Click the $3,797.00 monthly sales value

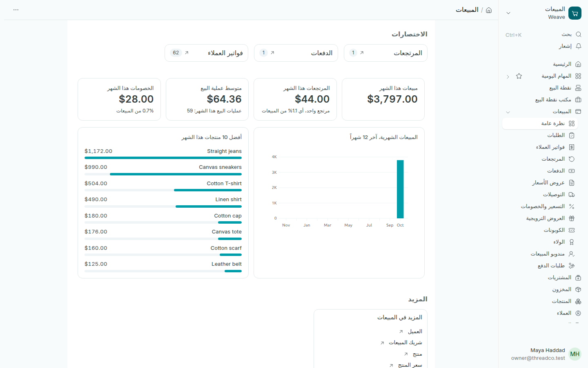tap(392, 99)
